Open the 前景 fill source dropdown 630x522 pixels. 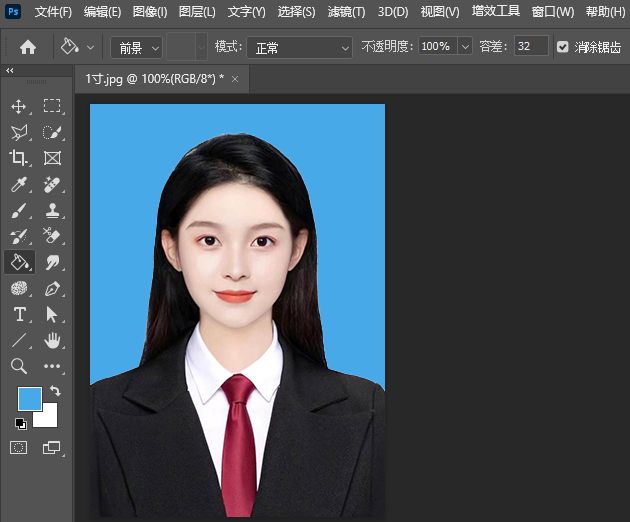click(135, 47)
